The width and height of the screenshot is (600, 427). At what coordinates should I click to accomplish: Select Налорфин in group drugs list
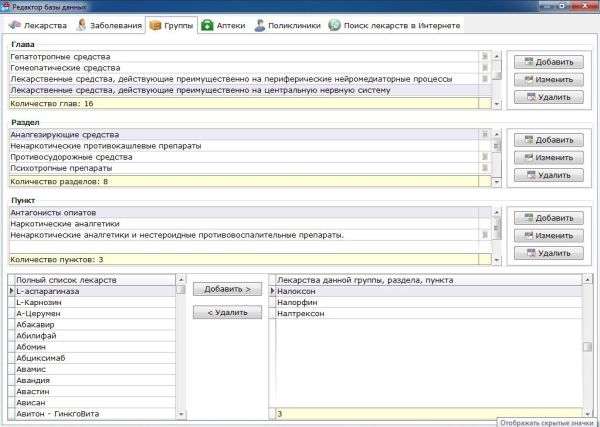click(x=429, y=302)
